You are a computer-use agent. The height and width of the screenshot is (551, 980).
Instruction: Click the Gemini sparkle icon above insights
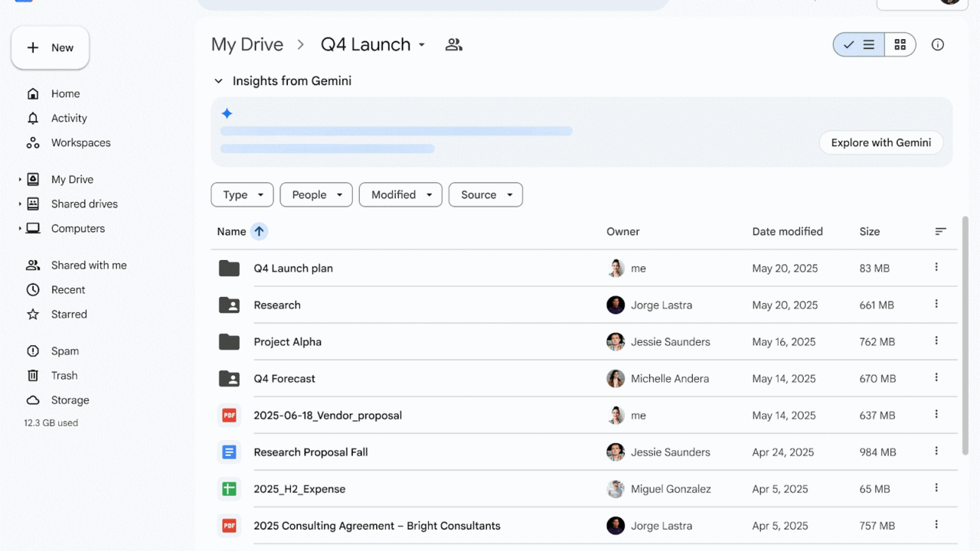tap(227, 112)
